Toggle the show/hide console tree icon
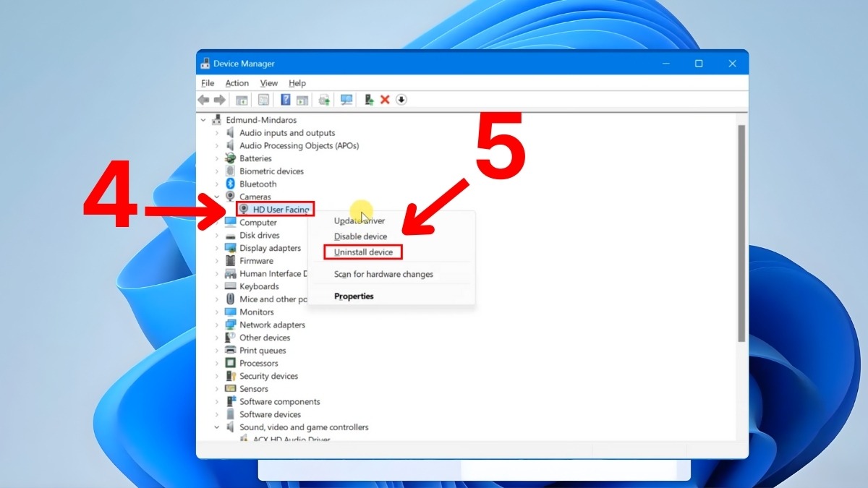This screenshot has height=488, width=868. click(242, 100)
